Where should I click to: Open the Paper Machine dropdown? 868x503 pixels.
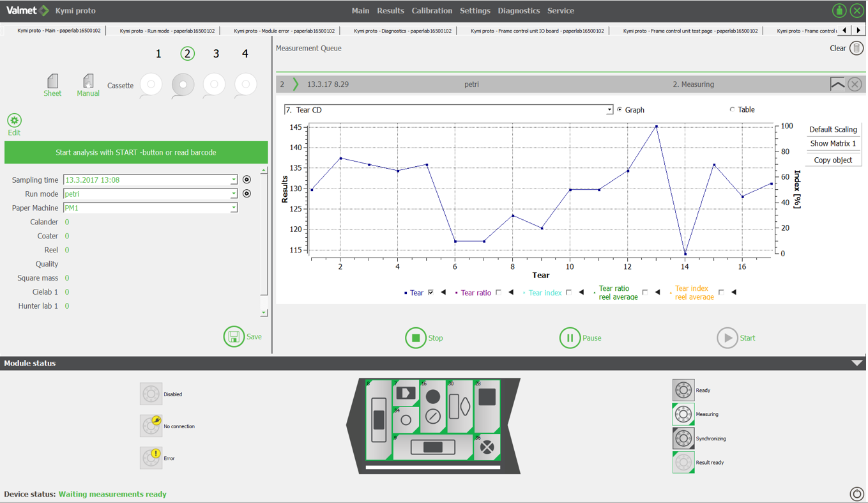pos(234,208)
